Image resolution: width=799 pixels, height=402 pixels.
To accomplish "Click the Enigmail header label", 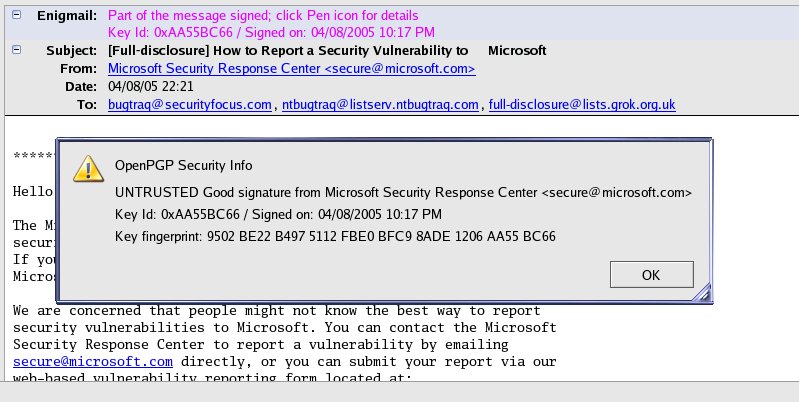I will (67, 15).
